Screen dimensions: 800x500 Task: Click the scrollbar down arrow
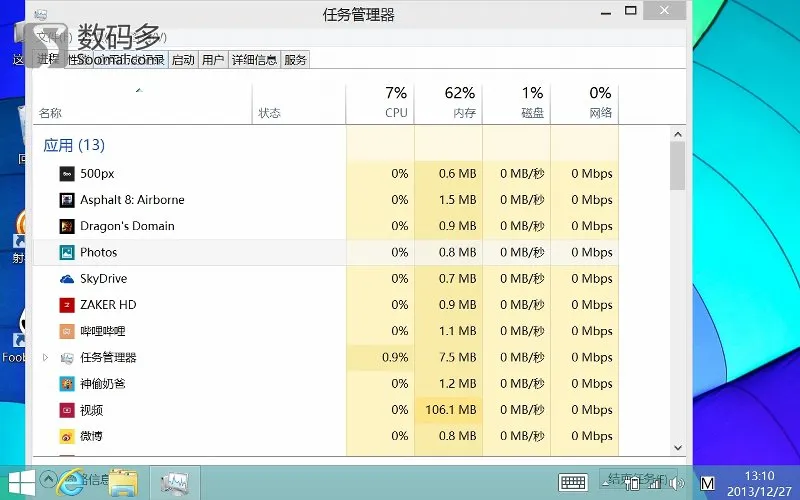678,448
